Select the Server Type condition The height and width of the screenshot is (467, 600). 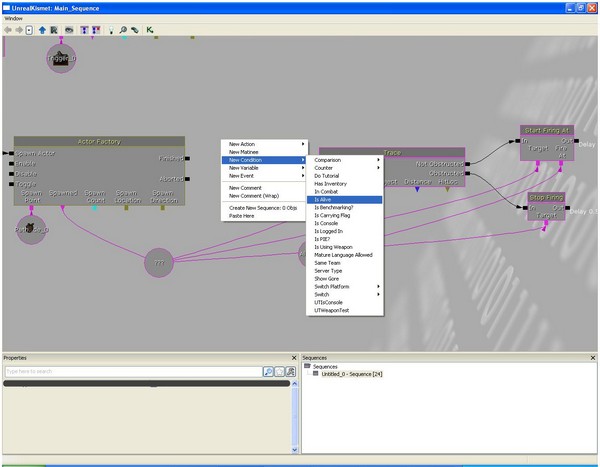[x=344, y=271]
